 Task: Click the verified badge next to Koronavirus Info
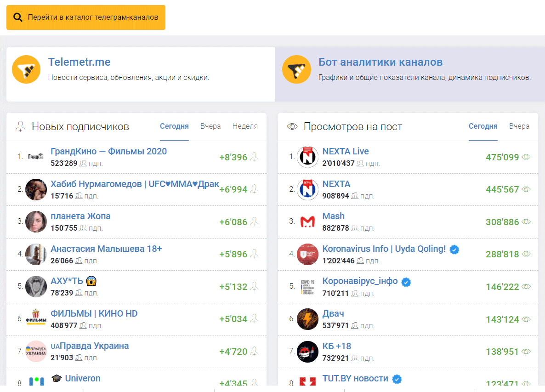(454, 250)
